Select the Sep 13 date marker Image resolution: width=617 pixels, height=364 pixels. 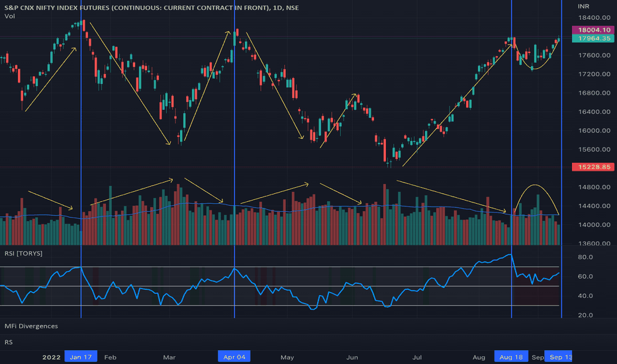click(x=559, y=357)
